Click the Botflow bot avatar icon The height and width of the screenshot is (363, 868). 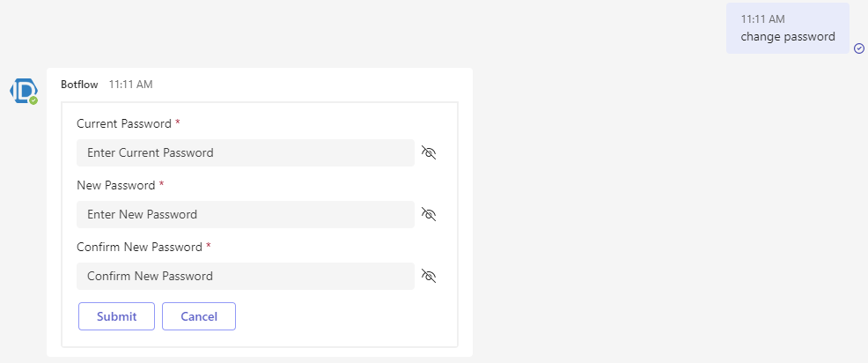23,90
